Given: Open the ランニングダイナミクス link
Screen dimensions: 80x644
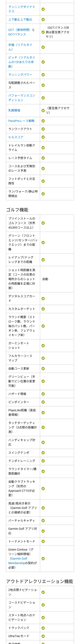Looking at the screenshot, I should pyautogui.click(x=22, y=9).
